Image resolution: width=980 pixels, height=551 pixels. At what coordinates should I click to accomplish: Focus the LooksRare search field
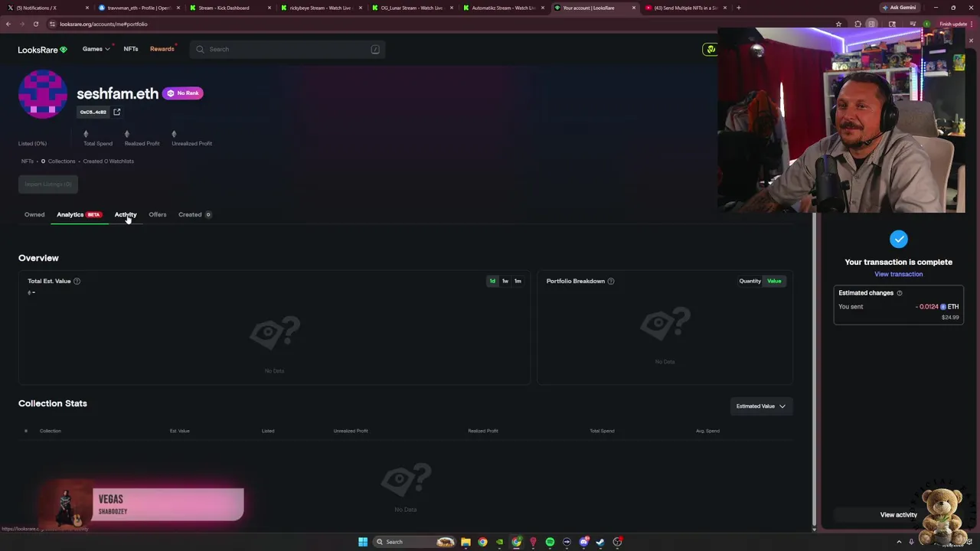point(287,49)
